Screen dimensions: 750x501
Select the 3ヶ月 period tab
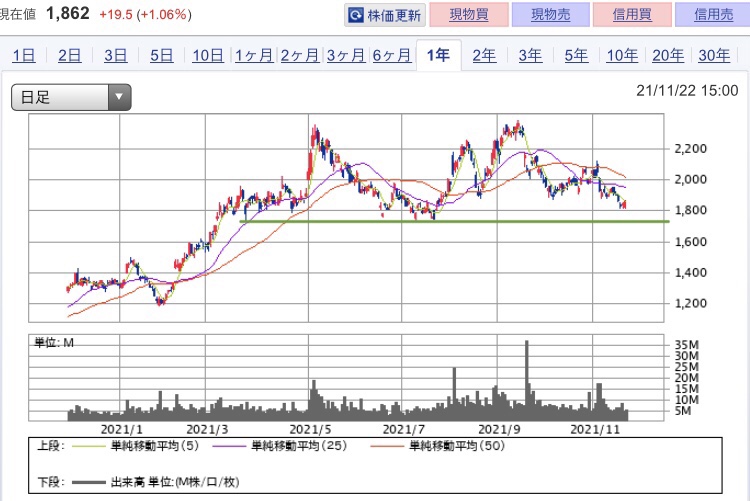point(345,56)
